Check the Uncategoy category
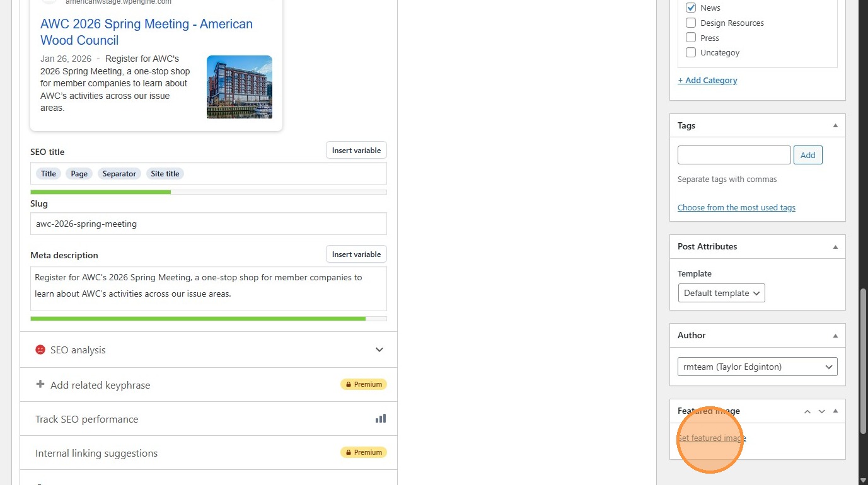This screenshot has width=868, height=485. 691,52
